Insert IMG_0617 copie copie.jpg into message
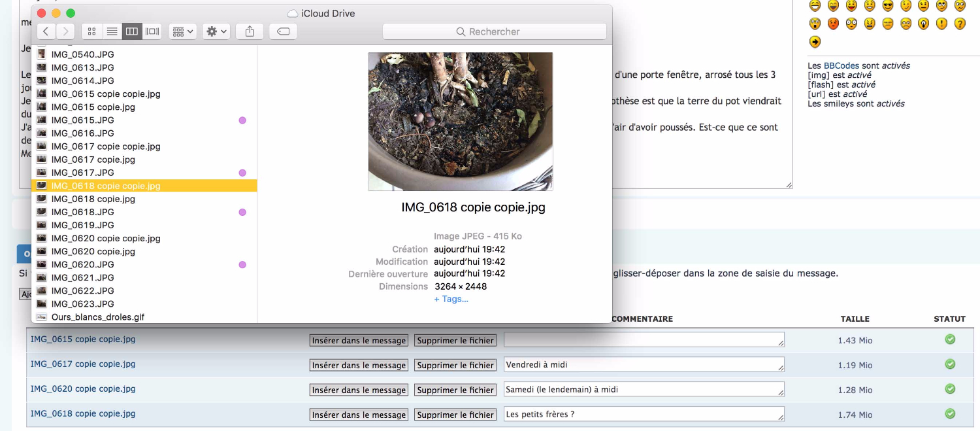 click(x=359, y=365)
